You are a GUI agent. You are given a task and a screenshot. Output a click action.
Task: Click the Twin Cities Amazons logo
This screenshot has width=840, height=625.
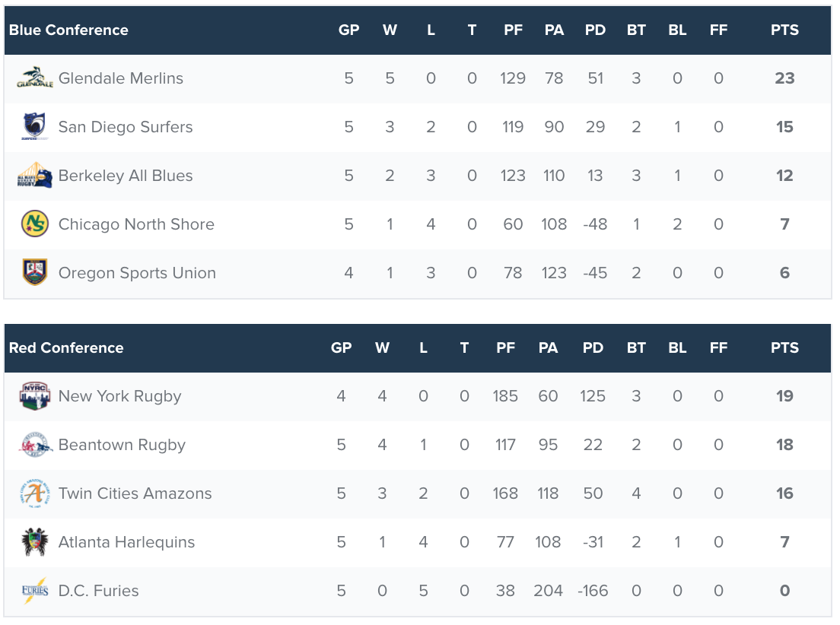(x=35, y=493)
